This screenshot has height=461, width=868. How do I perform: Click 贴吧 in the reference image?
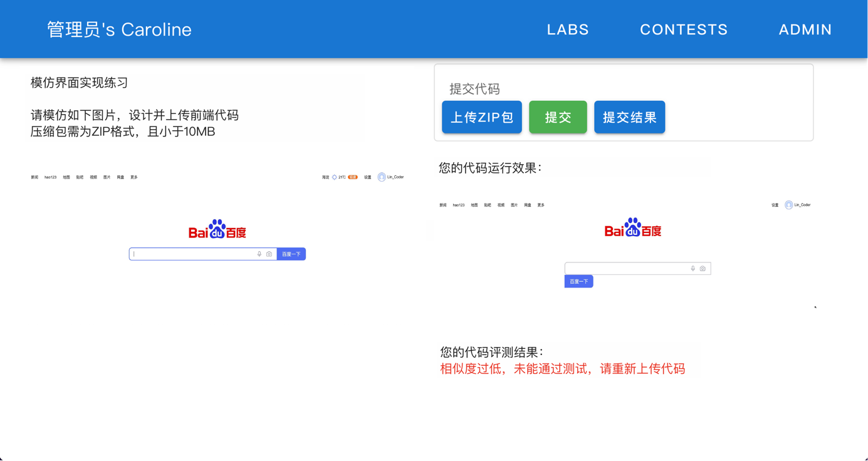(80, 177)
